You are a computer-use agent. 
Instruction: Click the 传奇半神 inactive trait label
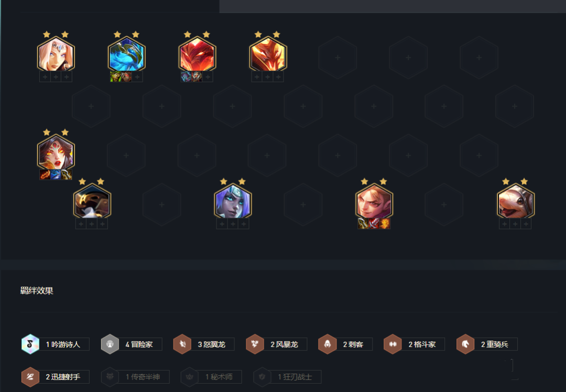[x=143, y=377]
